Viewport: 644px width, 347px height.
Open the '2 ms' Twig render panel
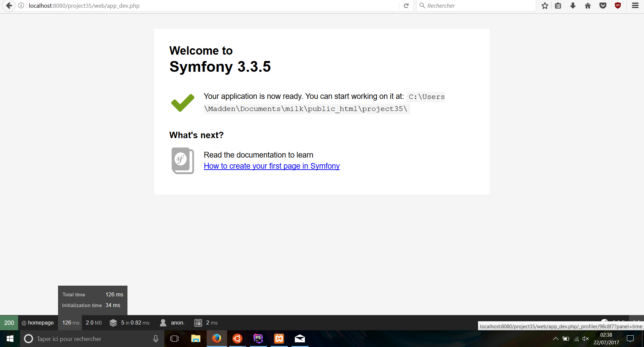tap(212, 323)
